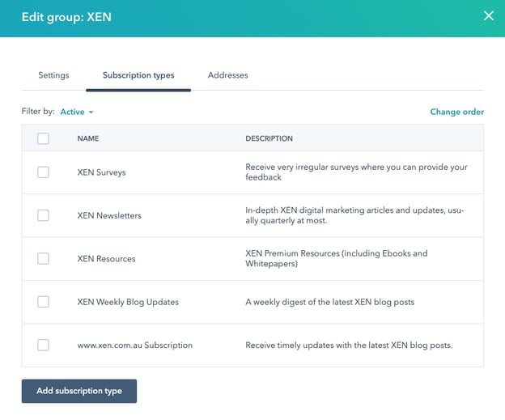505x420 pixels.
Task: Close the Edit group dialog
Action: [x=488, y=16]
